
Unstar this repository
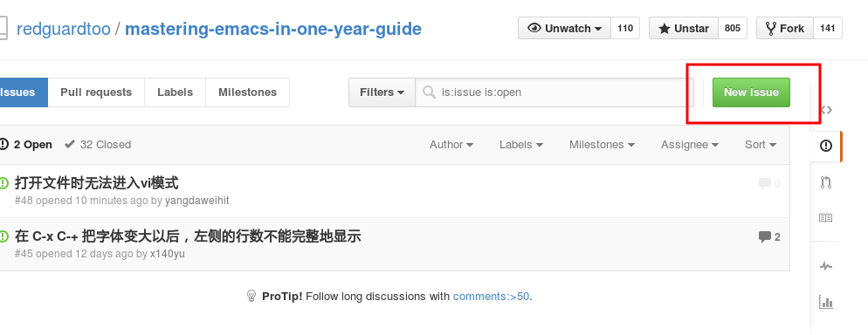pos(684,28)
